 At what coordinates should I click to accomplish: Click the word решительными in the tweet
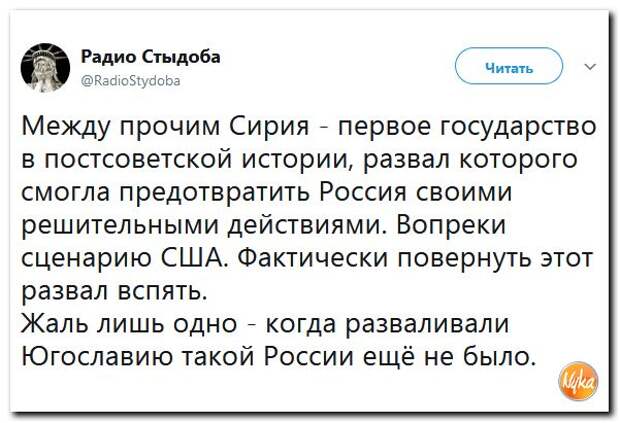pos(120,227)
